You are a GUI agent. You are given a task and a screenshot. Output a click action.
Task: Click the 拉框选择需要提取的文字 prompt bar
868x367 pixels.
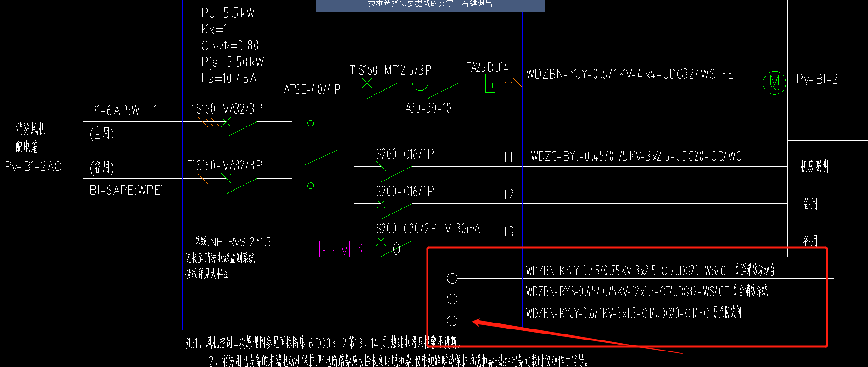(430, 5)
